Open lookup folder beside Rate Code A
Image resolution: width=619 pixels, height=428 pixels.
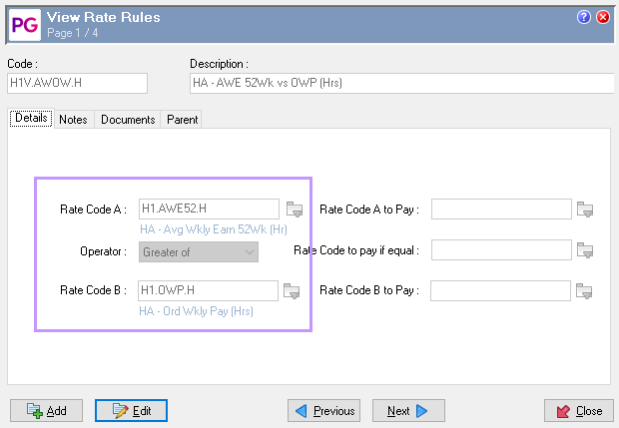click(293, 209)
